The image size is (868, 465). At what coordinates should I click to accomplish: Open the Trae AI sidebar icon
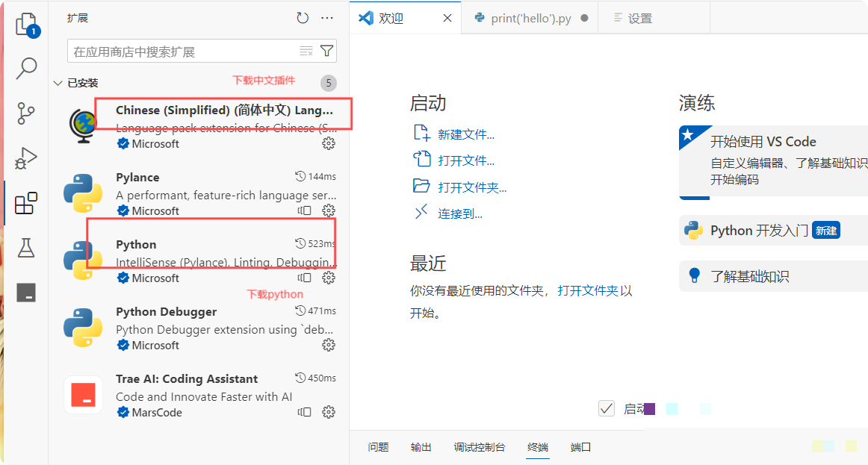point(26,292)
